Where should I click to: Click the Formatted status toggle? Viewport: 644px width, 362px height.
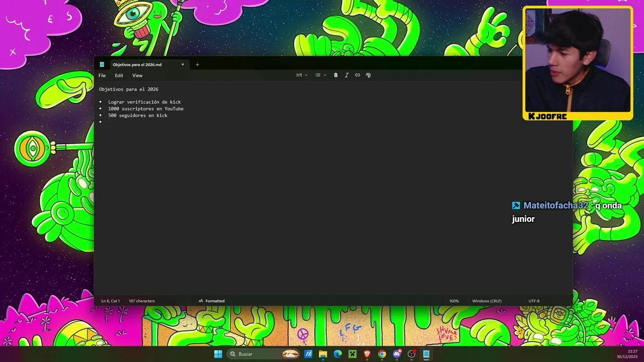[x=211, y=301]
